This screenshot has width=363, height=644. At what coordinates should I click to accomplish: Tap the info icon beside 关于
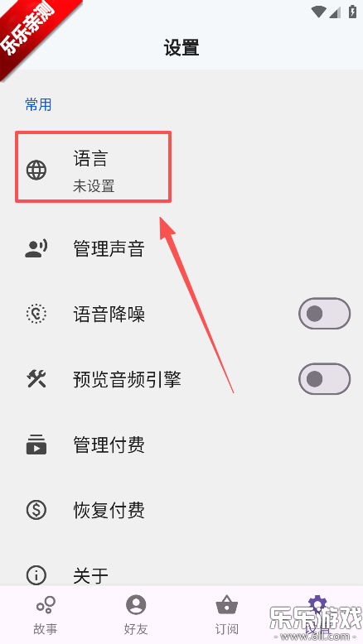pyautogui.click(x=36, y=575)
